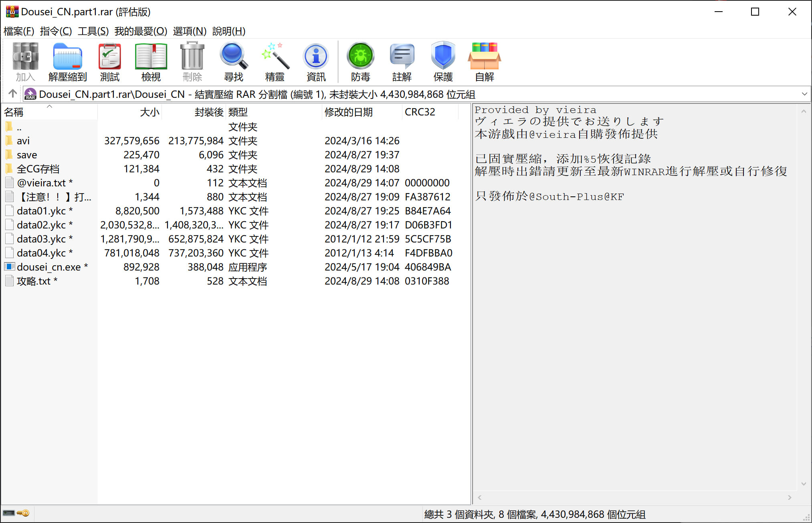This screenshot has width=812, height=523.
Task: Sort by the CRC32 column header
Action: tap(420, 112)
